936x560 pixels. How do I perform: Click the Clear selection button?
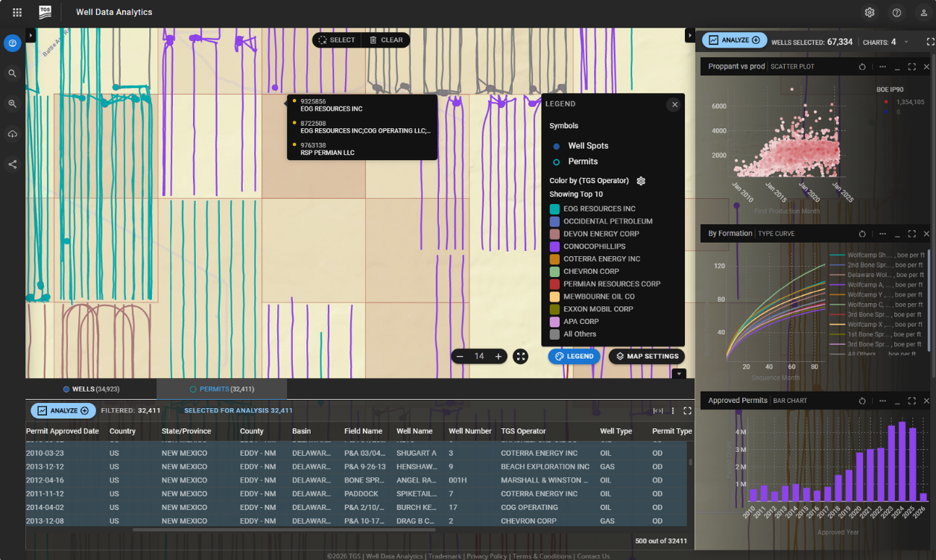385,40
